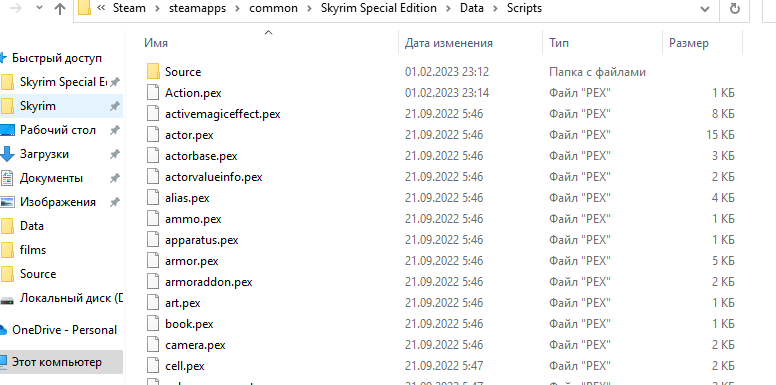Viewport: 776px width, 385px height.
Task: Click the Папка с файлами type text
Action: tap(597, 72)
